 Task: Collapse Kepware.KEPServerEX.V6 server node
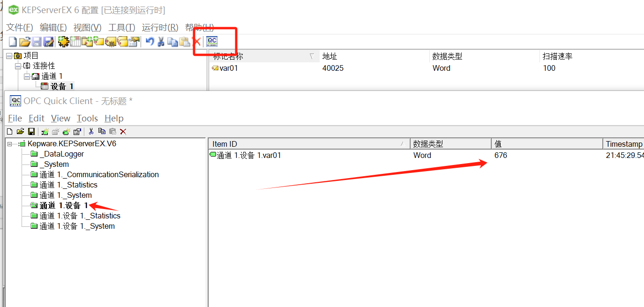tap(10, 144)
